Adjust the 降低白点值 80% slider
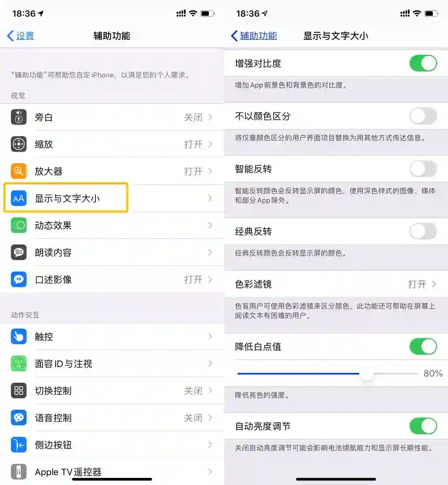 [327, 374]
